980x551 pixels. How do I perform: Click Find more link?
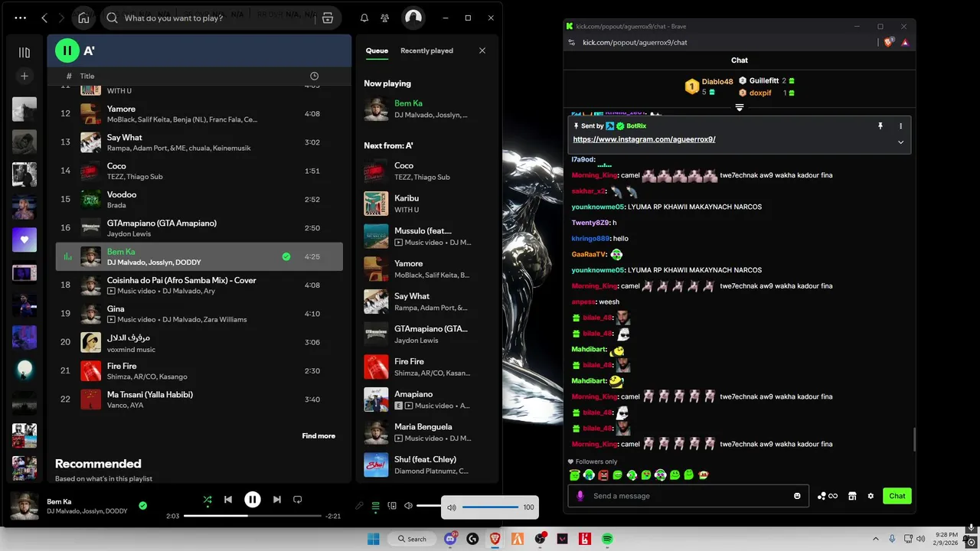pos(318,436)
